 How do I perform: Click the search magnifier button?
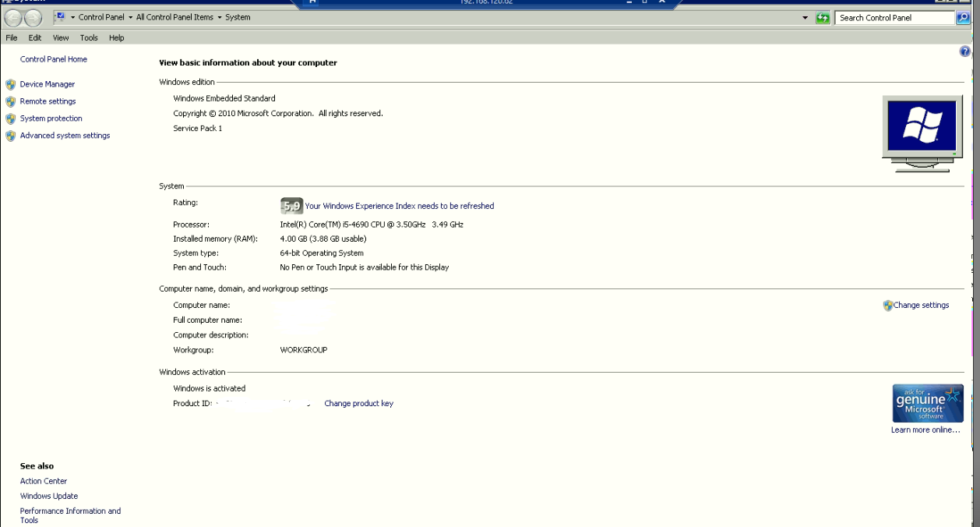[x=963, y=17]
